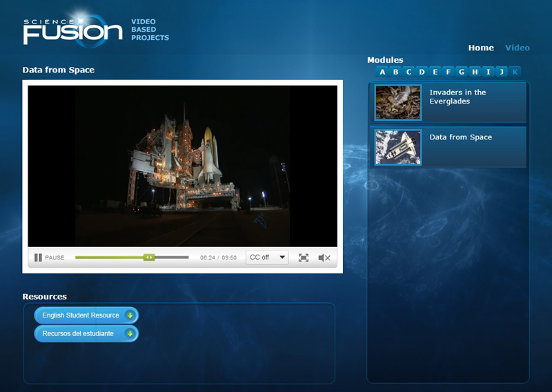The width and height of the screenshot is (552, 392).
Task: Pause the video playback
Action: click(x=39, y=257)
